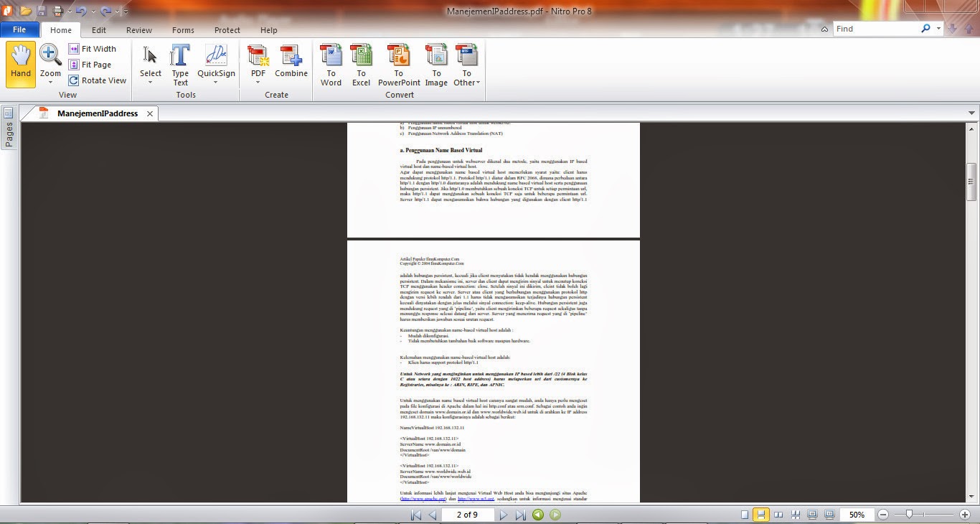Open the Help ribbon tab

(x=269, y=30)
